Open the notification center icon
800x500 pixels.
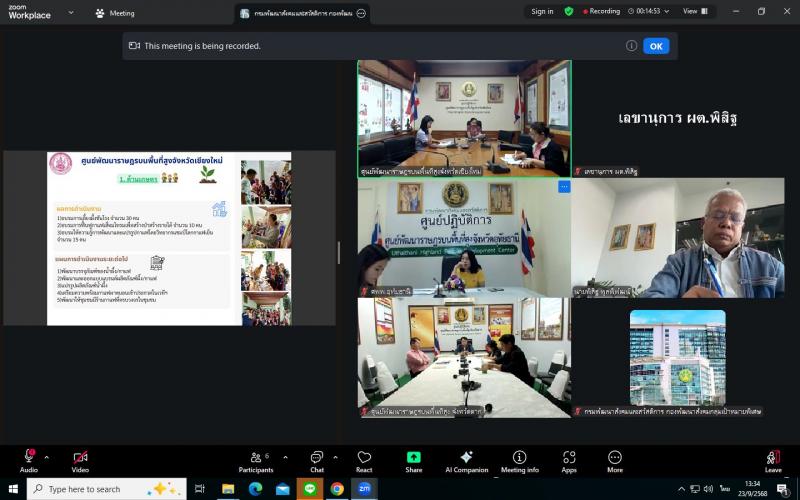783,489
